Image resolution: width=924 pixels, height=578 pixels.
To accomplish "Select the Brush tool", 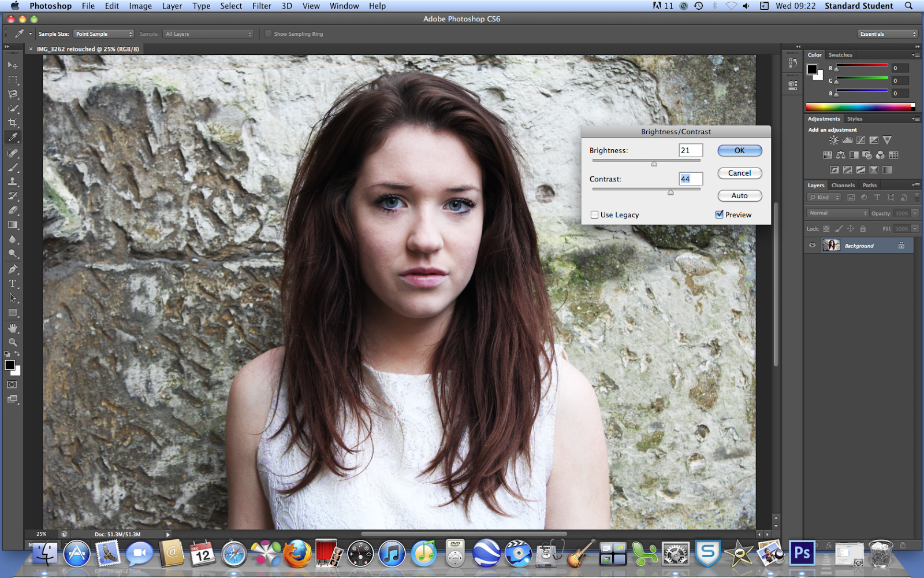I will [13, 168].
